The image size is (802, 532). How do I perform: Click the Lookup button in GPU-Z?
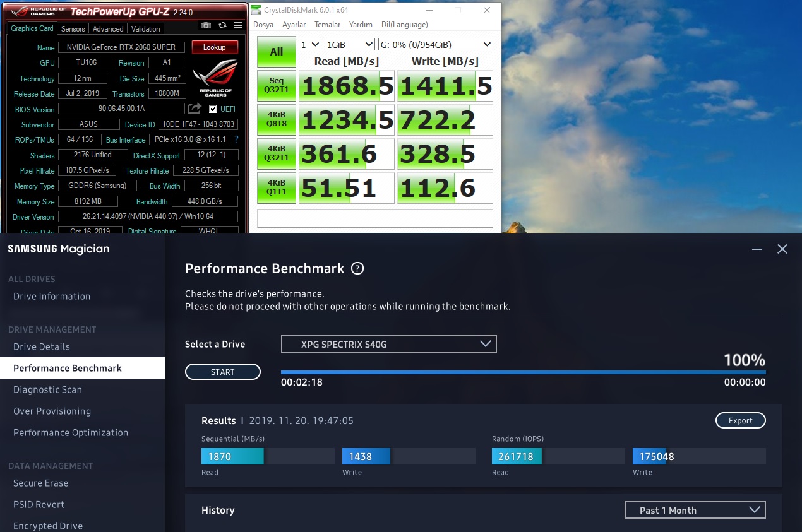tap(215, 47)
